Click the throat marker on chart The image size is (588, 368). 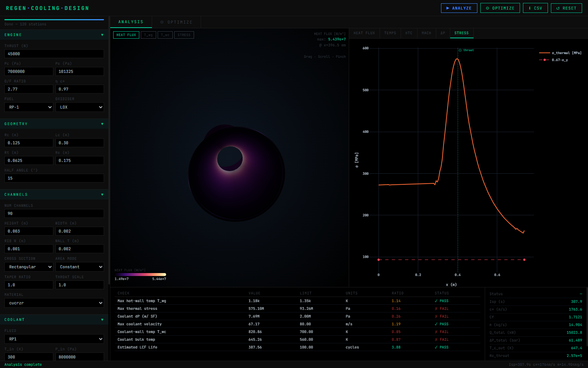click(x=466, y=50)
